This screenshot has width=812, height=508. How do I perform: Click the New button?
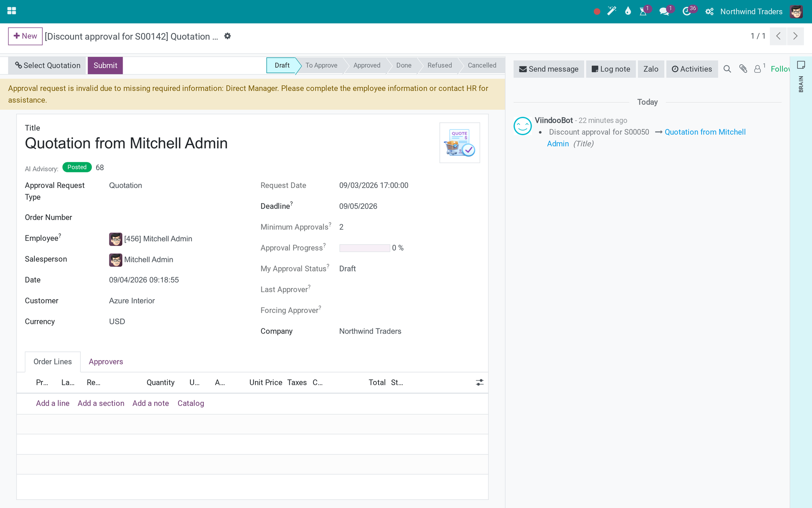25,36
